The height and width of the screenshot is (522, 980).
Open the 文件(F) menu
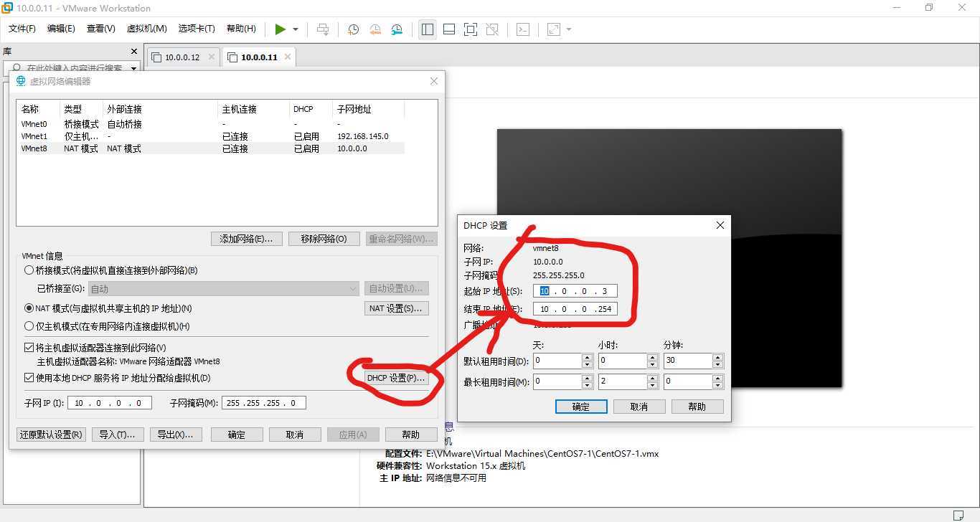(x=22, y=29)
